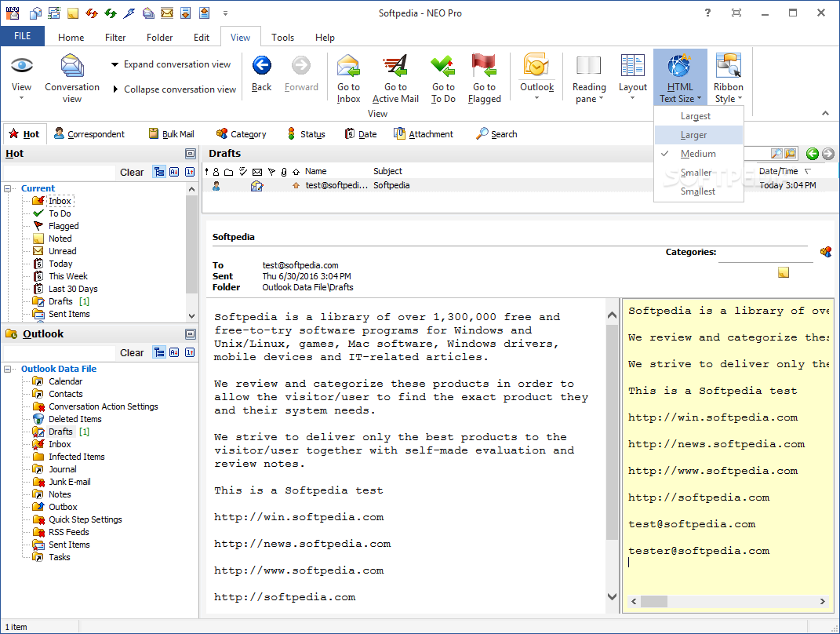The image size is (840, 634).
Task: Open the FILE menu
Action: pyautogui.click(x=23, y=36)
